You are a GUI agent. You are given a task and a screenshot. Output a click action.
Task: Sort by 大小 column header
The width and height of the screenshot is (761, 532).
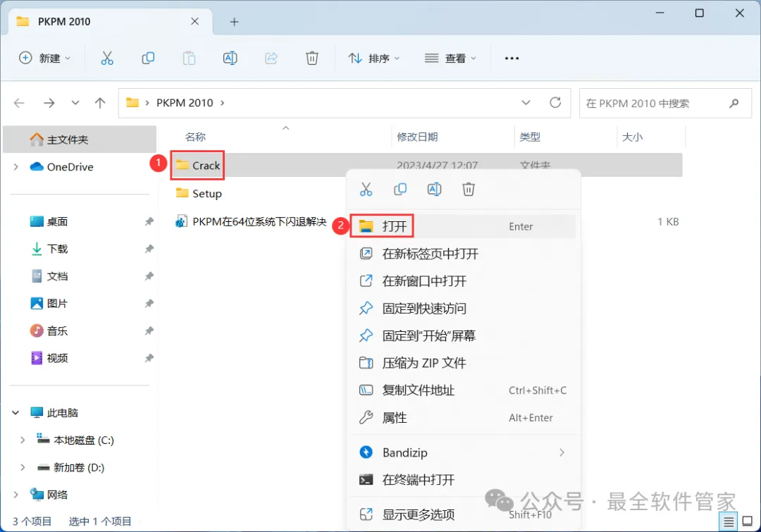click(x=632, y=137)
